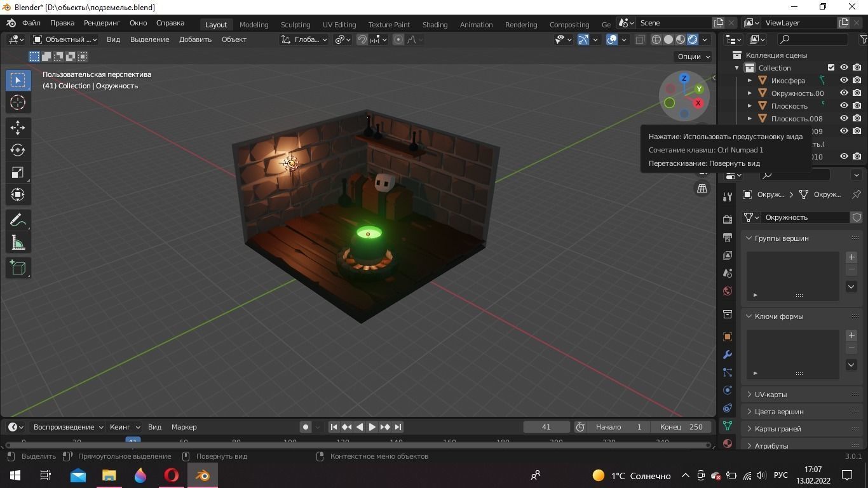Select the Move tool
The height and width of the screenshot is (488, 868).
pos(18,128)
